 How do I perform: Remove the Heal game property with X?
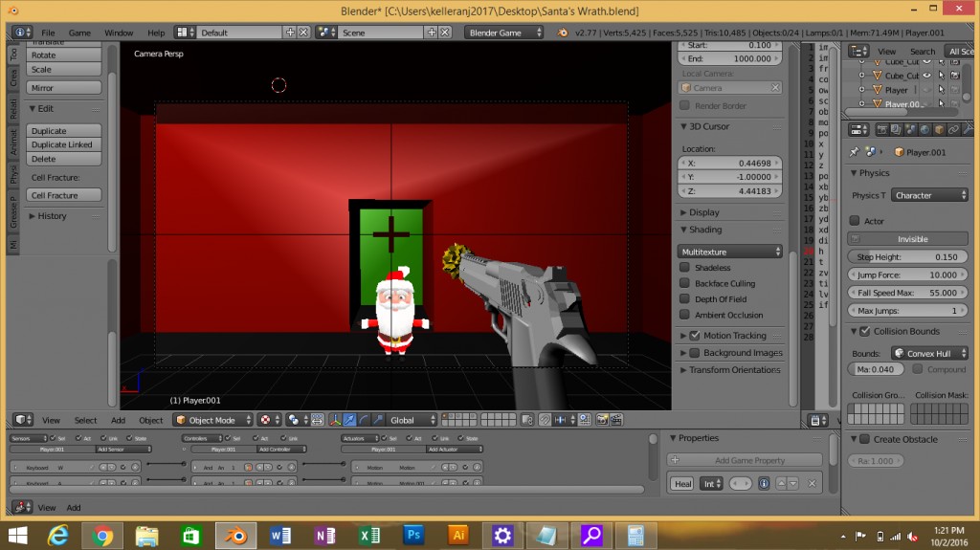812,483
